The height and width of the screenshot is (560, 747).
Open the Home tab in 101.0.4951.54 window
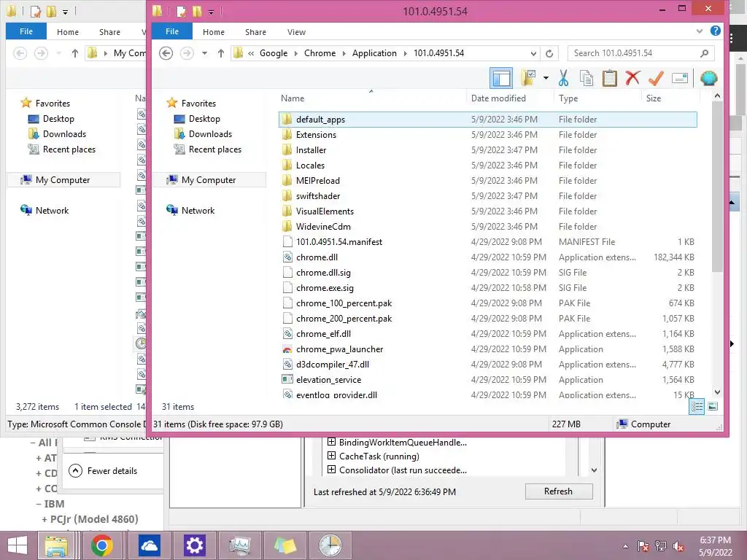click(214, 32)
